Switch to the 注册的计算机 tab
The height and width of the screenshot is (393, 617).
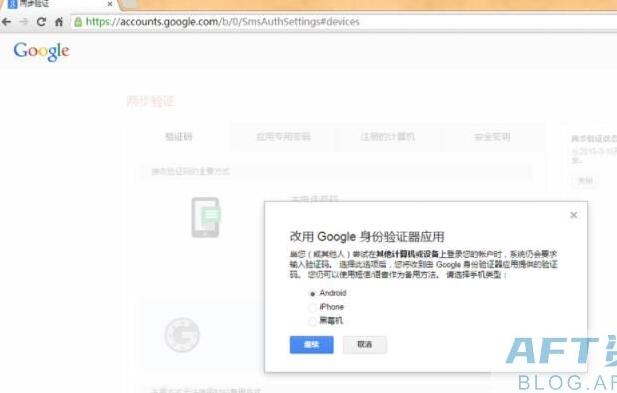pos(388,137)
